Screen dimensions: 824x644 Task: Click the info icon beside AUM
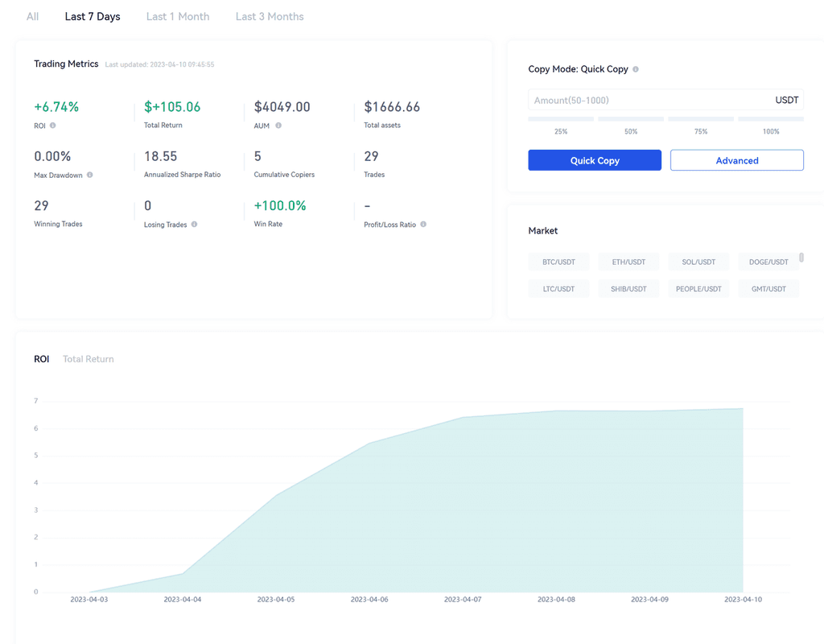[x=278, y=126]
